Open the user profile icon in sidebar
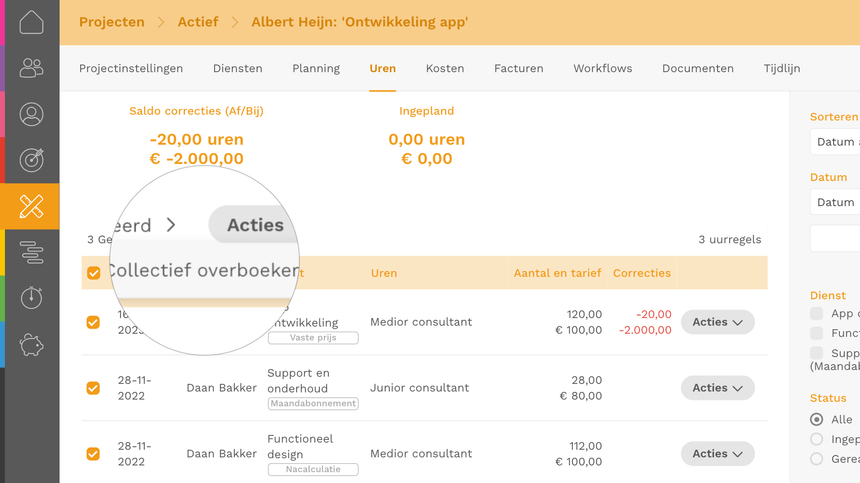The height and width of the screenshot is (483, 860). coord(31,114)
